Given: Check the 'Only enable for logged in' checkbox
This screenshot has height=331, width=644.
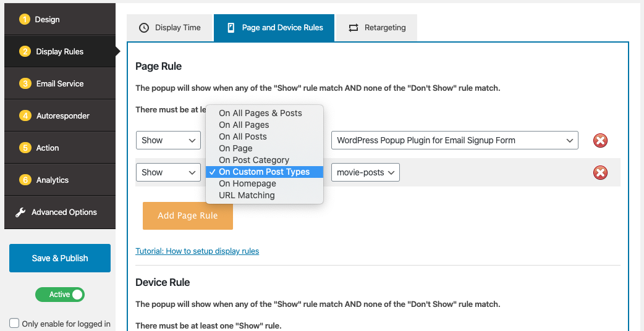Looking at the screenshot, I should click(x=14, y=323).
